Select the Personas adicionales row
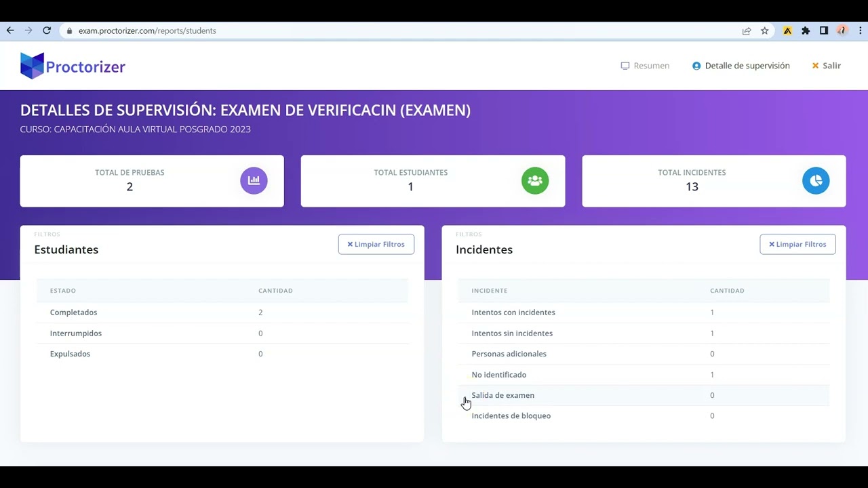Image resolution: width=868 pixels, height=488 pixels. (644, 354)
